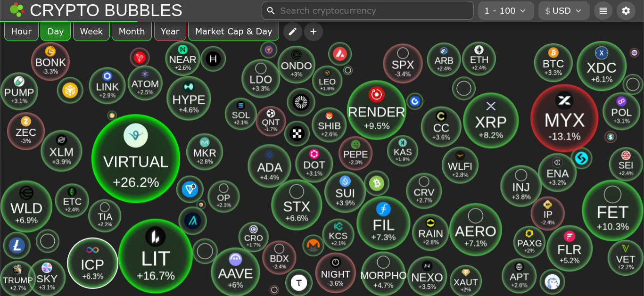Select the WLD bubble
This screenshot has width=644, height=296.
click(26, 206)
